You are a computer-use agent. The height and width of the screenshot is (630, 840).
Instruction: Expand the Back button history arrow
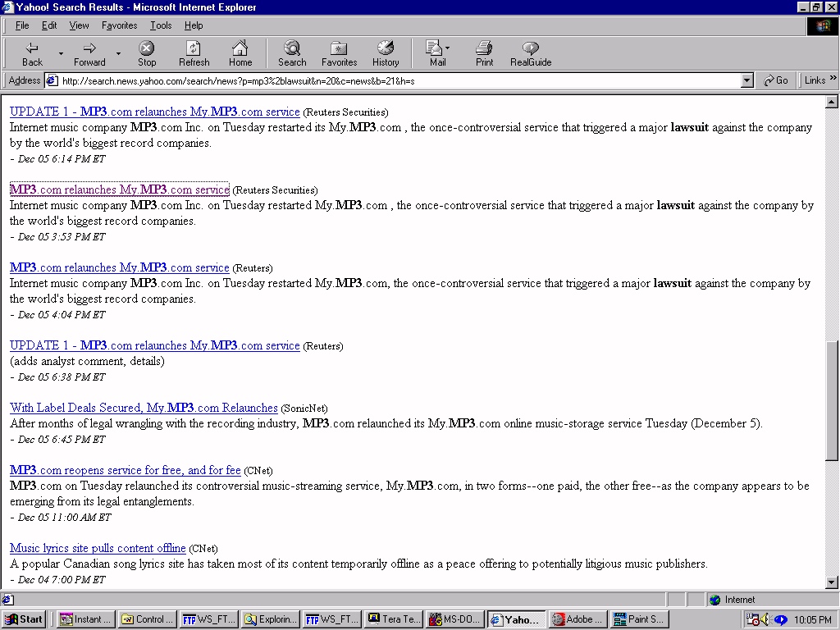coord(61,54)
